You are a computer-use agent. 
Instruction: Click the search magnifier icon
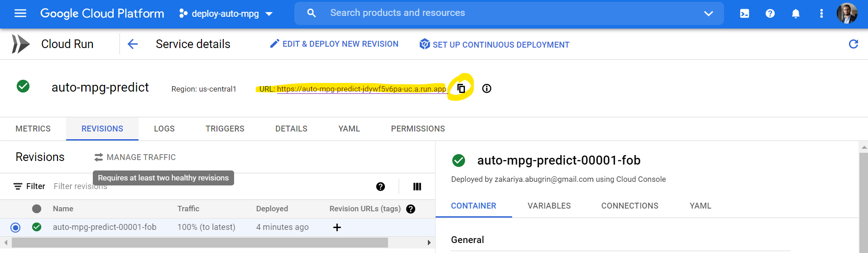click(x=311, y=13)
